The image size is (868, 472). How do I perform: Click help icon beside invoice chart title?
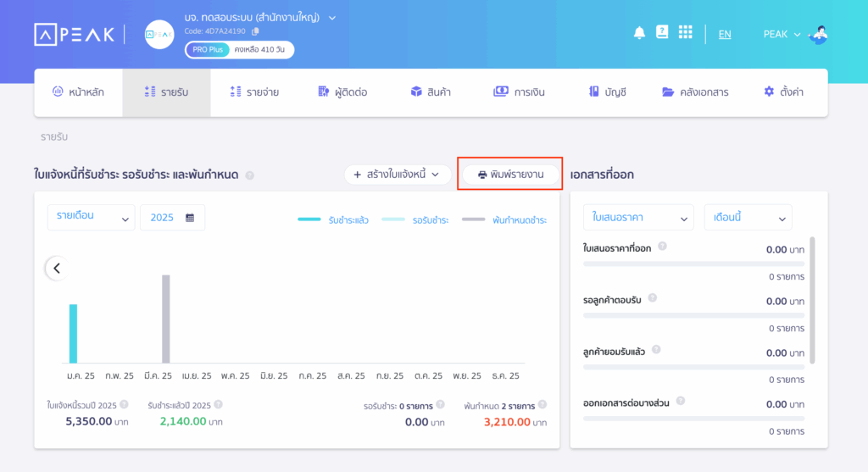coord(249,175)
